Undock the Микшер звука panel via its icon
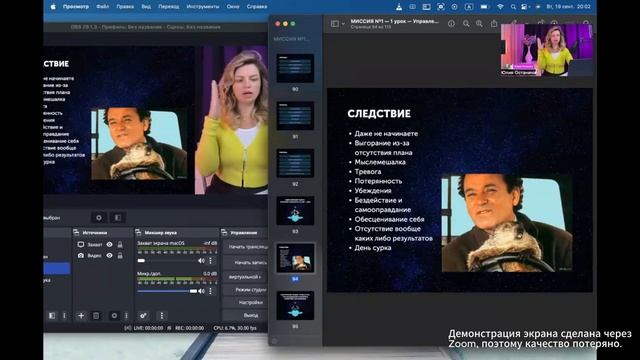 point(138,232)
